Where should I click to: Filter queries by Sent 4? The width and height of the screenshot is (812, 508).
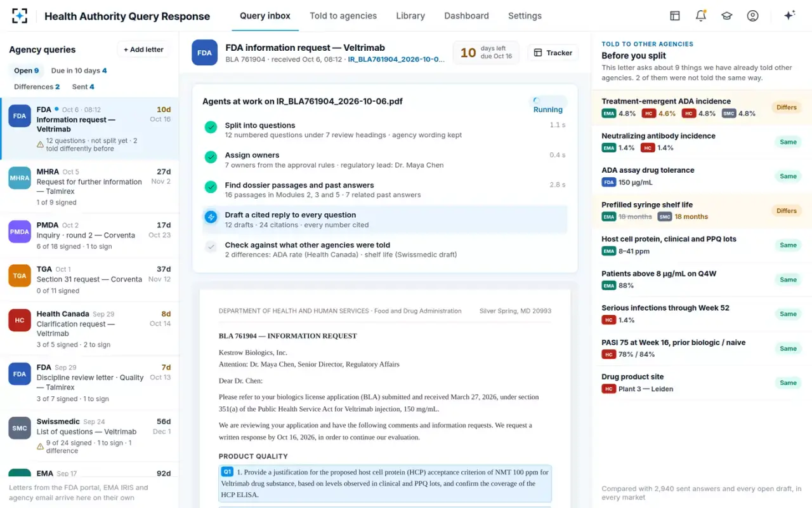pyautogui.click(x=83, y=86)
